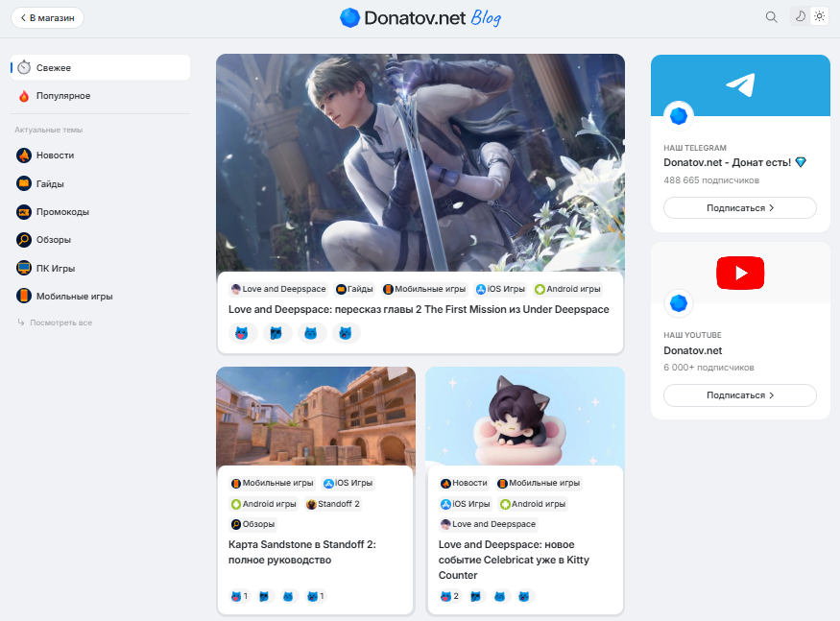
Task: Click 'iOS Игры' tag on featured post
Action: click(x=500, y=289)
